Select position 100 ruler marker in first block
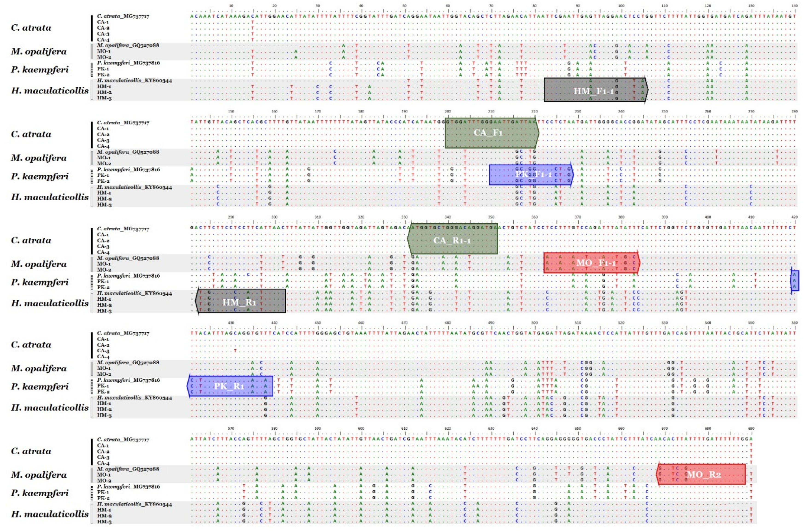The width and height of the screenshot is (812, 532). (x=621, y=6)
